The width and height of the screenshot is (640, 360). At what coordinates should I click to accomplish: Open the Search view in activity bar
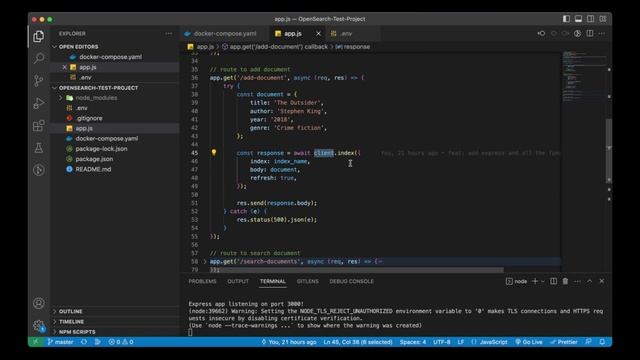pos(39,58)
